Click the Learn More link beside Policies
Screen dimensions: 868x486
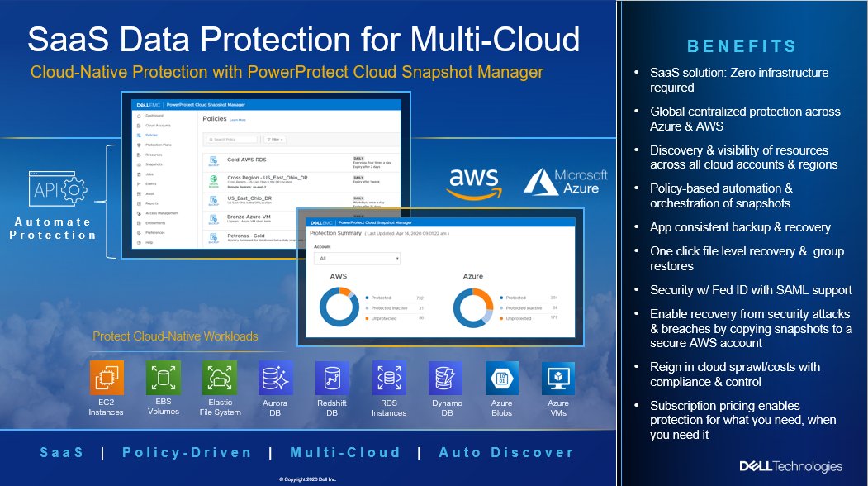tap(238, 120)
